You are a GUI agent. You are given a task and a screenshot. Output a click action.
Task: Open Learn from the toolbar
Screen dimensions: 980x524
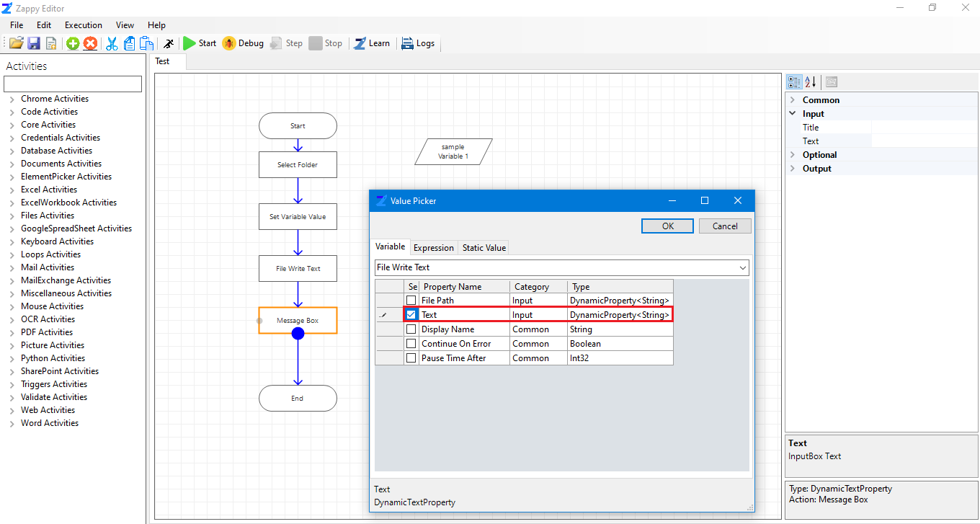373,43
